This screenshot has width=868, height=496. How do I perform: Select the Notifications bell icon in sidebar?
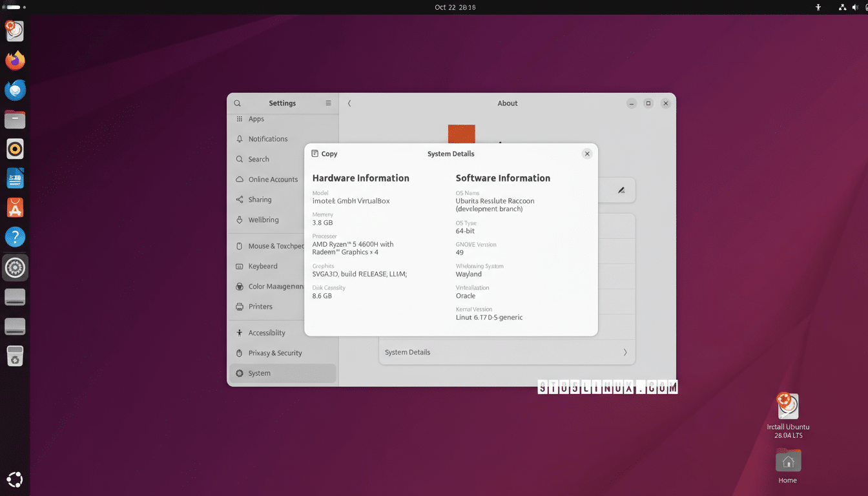[239, 139]
